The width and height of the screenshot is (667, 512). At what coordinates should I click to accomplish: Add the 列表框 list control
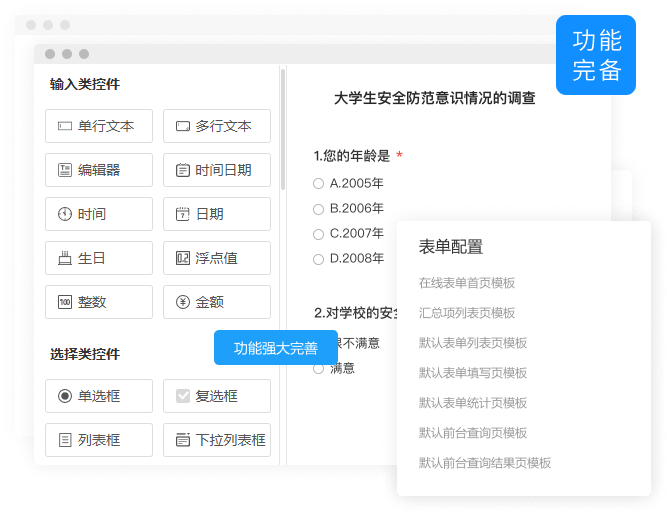point(99,440)
